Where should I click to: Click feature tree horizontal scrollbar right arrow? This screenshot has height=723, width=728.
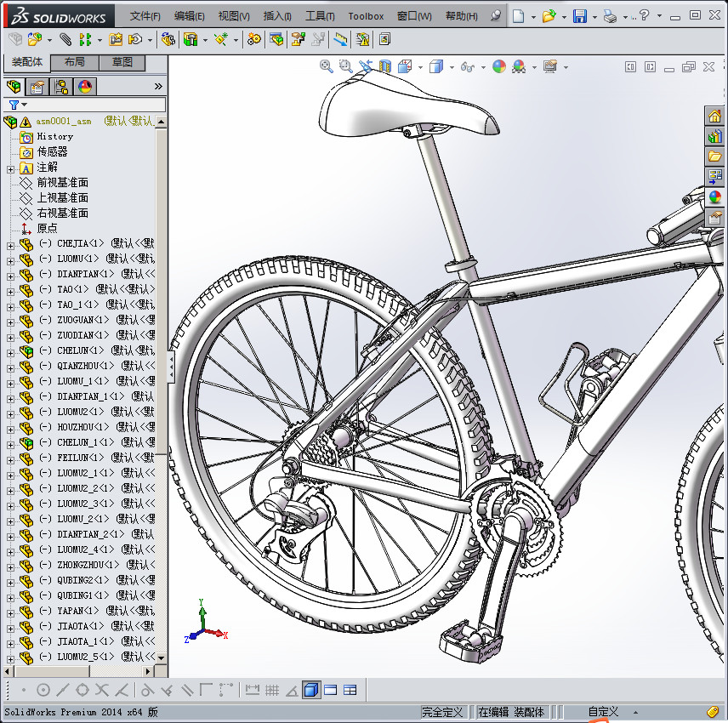tap(148, 671)
